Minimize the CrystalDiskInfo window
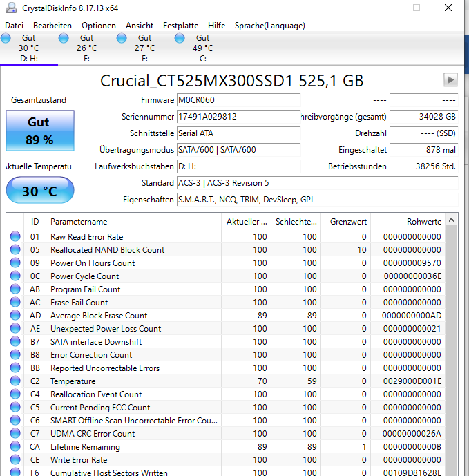This screenshot has width=469, height=476. [x=385, y=8]
